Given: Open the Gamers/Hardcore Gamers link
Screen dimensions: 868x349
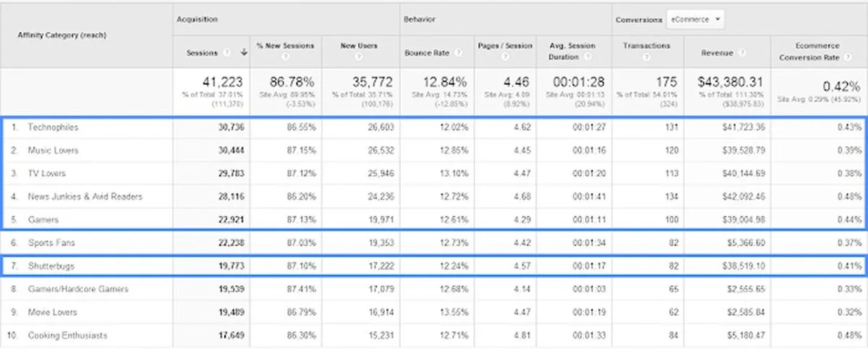Looking at the screenshot, I should (78, 289).
